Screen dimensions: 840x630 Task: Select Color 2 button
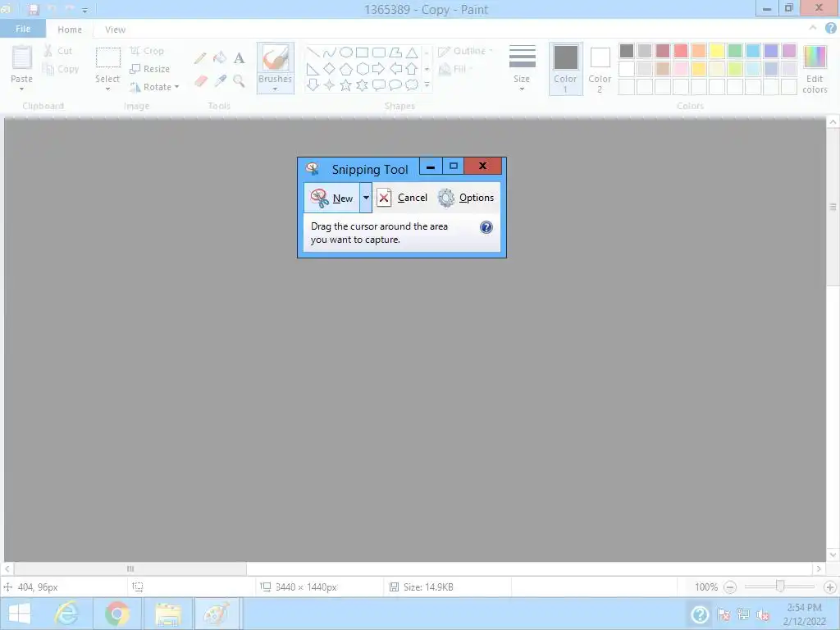pyautogui.click(x=600, y=69)
